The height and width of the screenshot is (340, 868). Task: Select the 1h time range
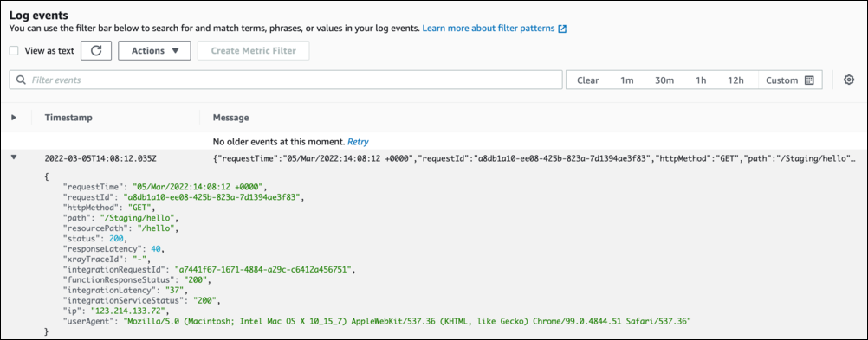701,80
